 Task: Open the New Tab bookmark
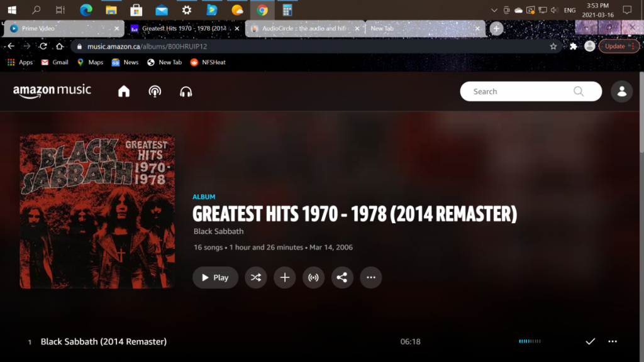[165, 62]
